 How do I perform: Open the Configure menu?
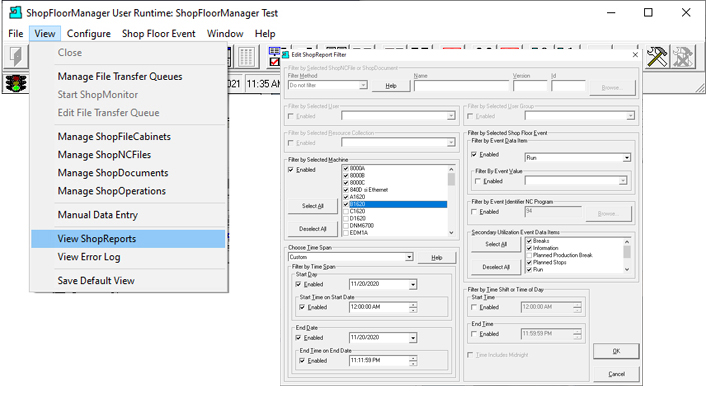tap(89, 34)
